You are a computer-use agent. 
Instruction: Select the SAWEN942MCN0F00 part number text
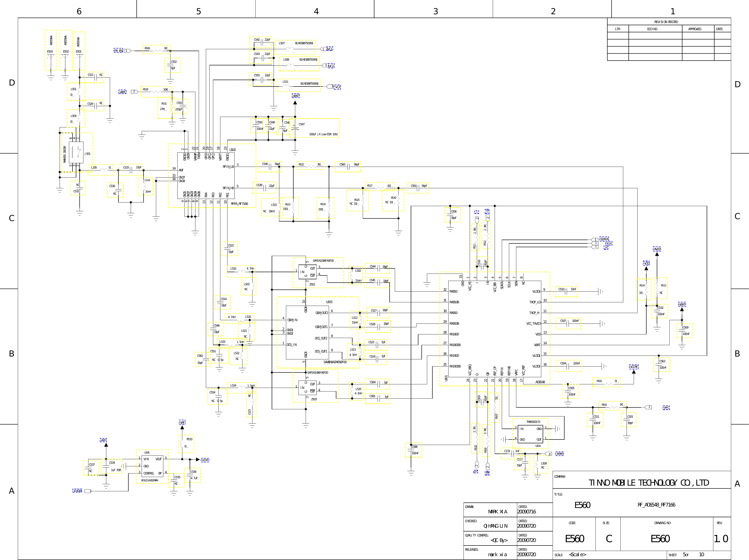click(335, 362)
